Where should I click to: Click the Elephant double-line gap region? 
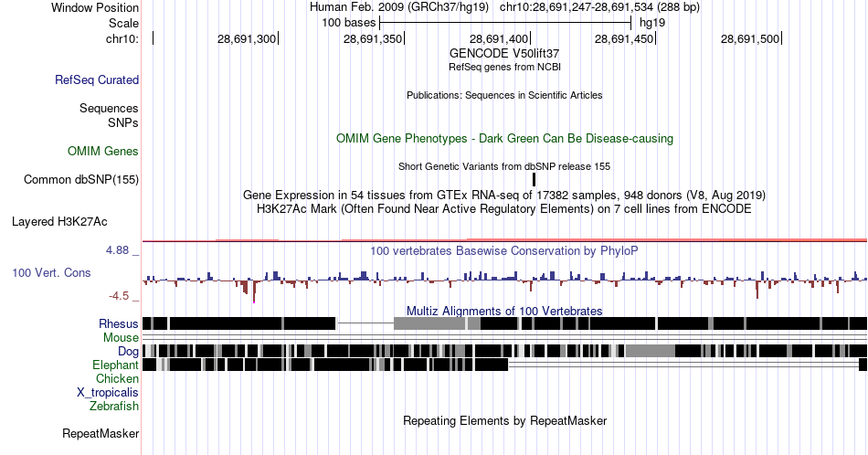pos(683,365)
